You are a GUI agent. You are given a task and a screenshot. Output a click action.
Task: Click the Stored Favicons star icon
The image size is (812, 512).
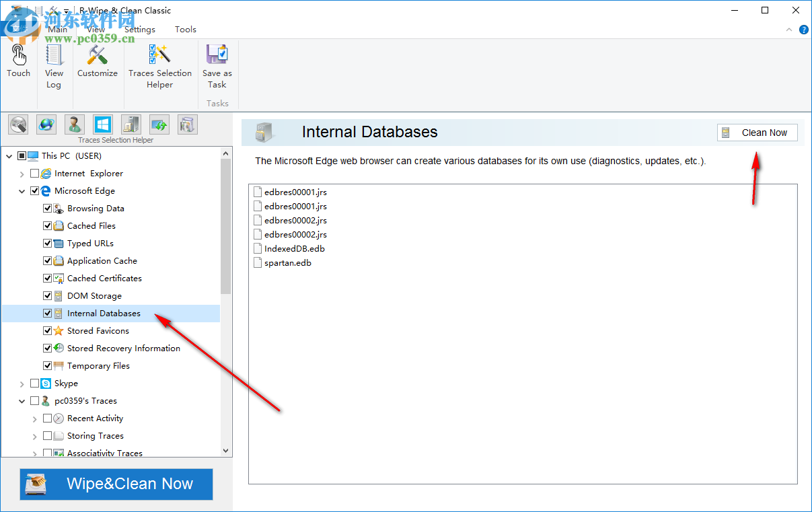[59, 331]
